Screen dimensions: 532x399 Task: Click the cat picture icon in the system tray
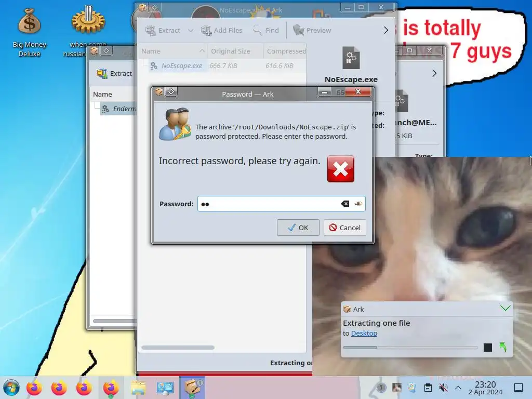(396, 387)
